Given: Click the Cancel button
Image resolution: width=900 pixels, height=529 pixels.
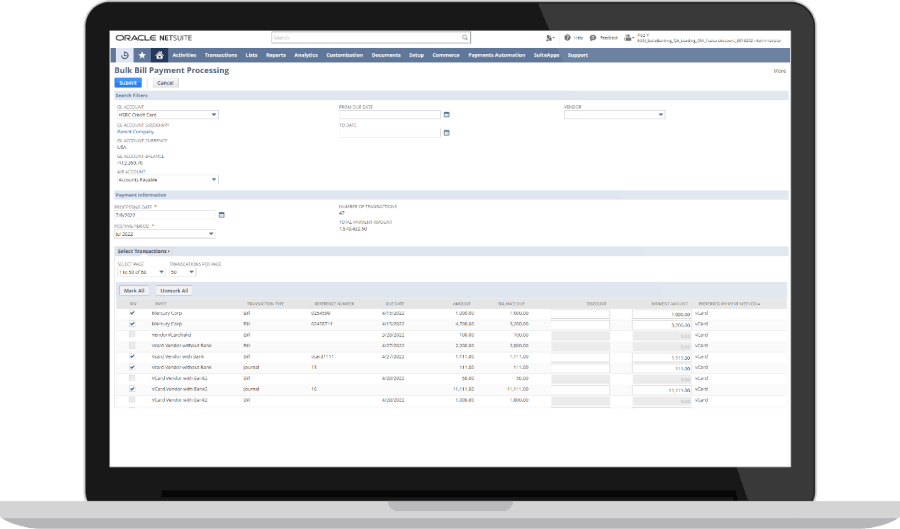Looking at the screenshot, I should tap(165, 83).
